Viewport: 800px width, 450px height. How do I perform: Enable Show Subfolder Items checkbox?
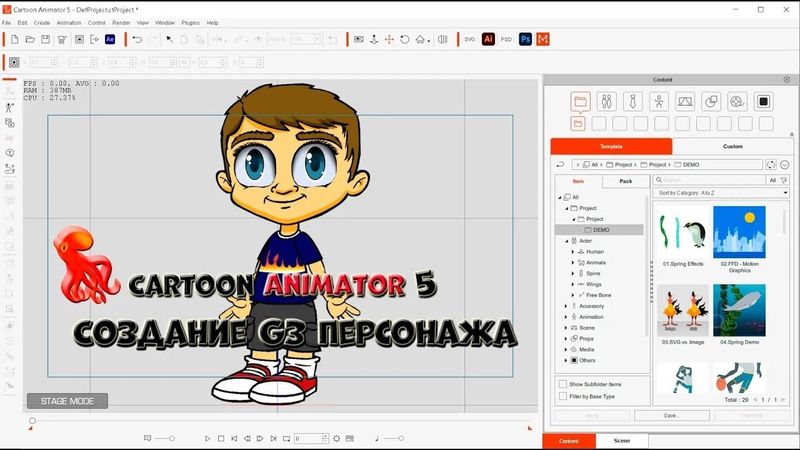click(x=563, y=384)
